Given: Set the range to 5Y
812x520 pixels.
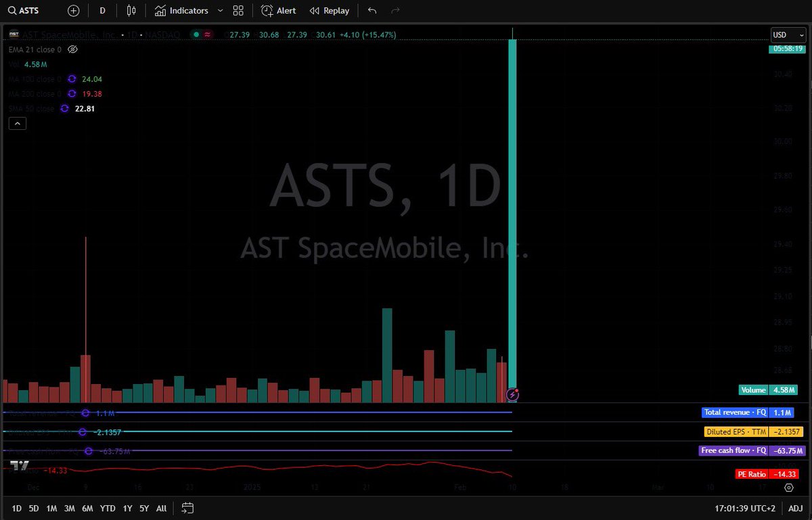Looking at the screenshot, I should [x=144, y=508].
